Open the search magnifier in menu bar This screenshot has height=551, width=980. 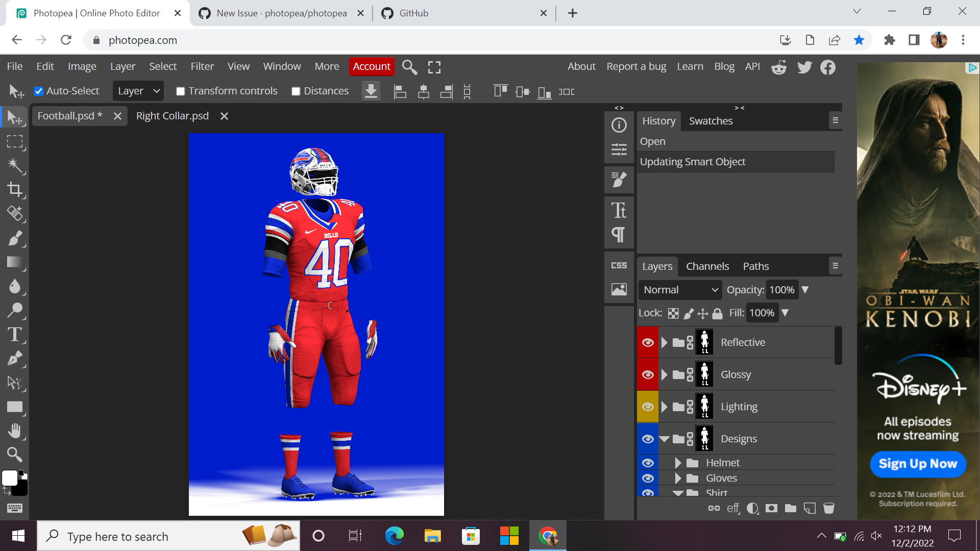click(409, 67)
